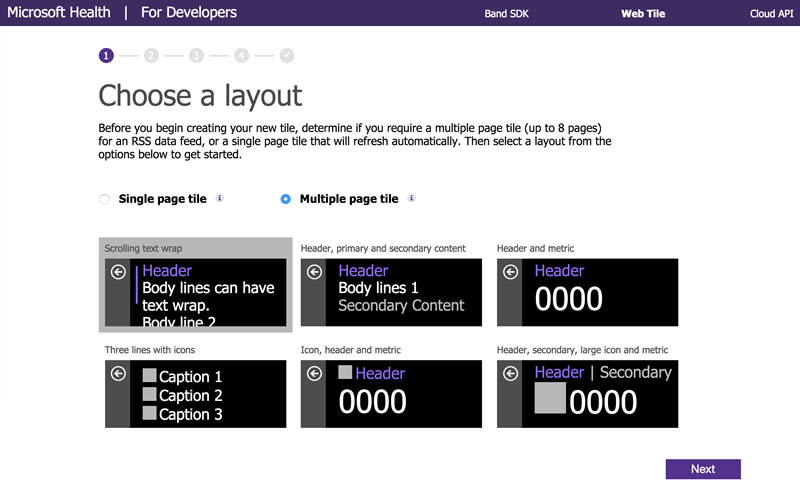Click the gray icon square beside Caption 3
Image resolution: width=800 pixels, height=484 pixels.
click(149, 413)
